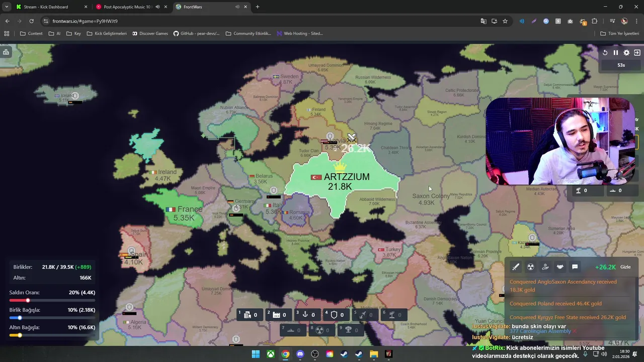
Task: Open the Key bookmarks folder
Action: click(73, 34)
